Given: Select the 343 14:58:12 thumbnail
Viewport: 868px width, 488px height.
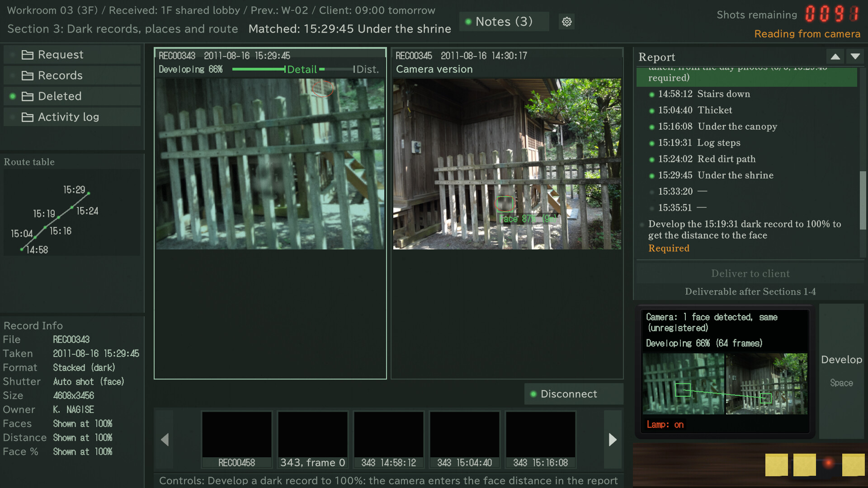Looking at the screenshot, I should tap(389, 439).
